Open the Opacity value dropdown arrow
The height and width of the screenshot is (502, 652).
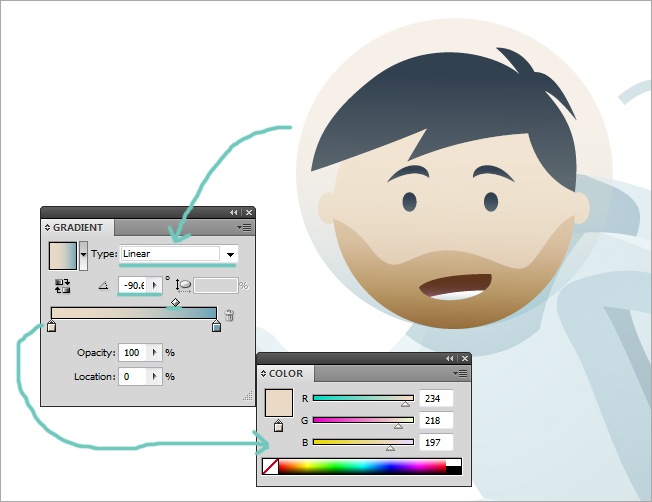click(155, 353)
